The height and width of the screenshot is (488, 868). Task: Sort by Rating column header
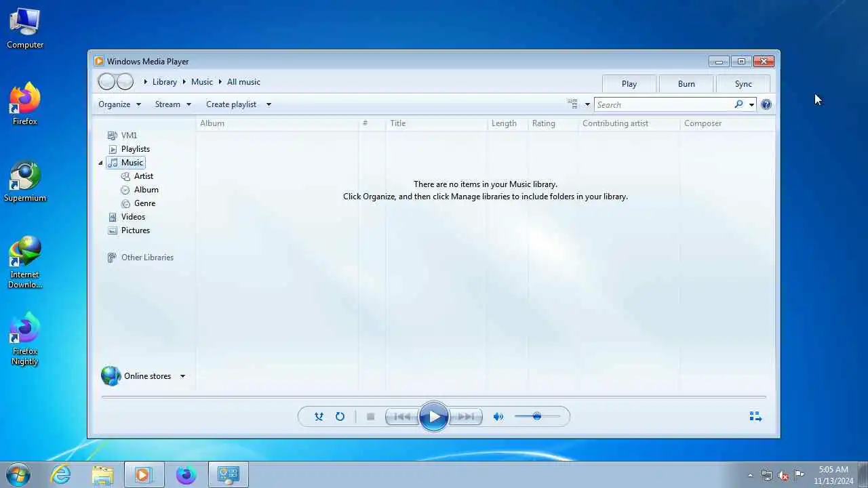(553, 123)
